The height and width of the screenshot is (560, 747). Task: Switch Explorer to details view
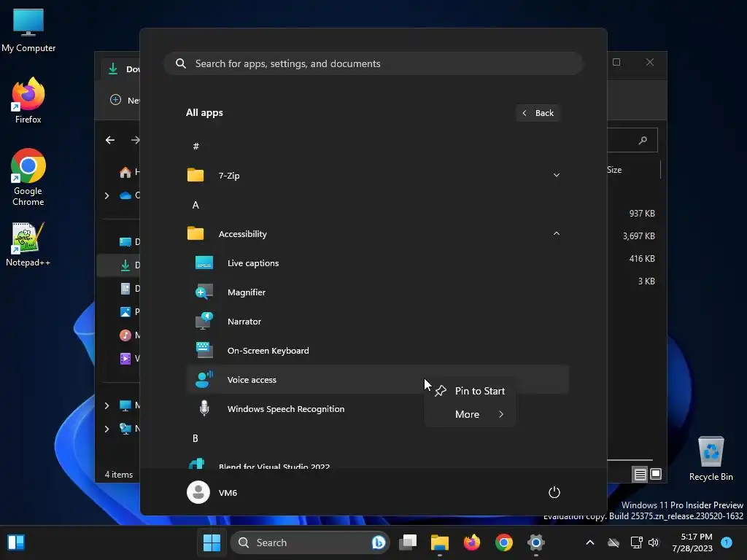pos(640,474)
